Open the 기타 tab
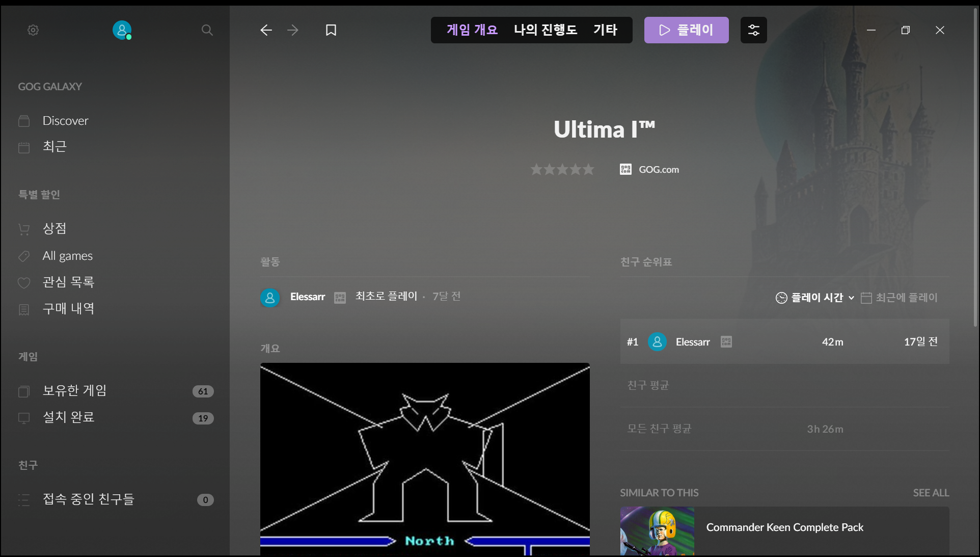This screenshot has width=980, height=557. click(605, 30)
